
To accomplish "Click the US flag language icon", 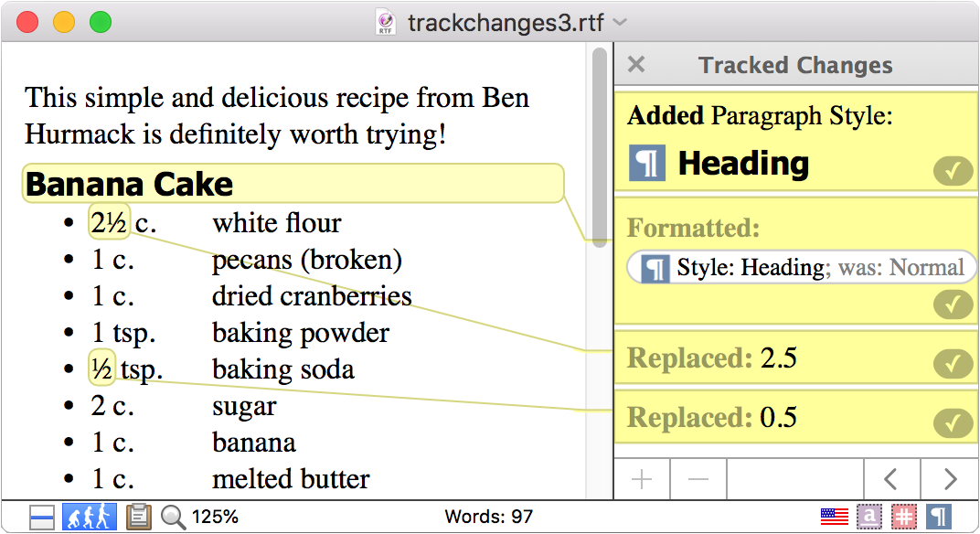I will [x=834, y=517].
